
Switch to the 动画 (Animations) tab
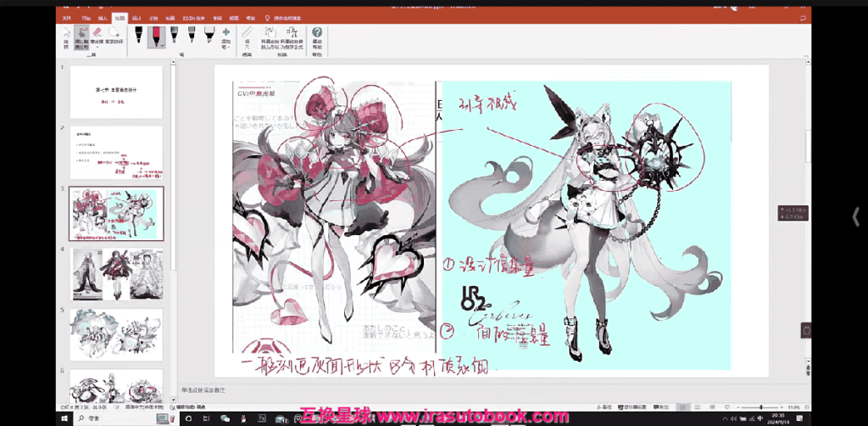170,19
